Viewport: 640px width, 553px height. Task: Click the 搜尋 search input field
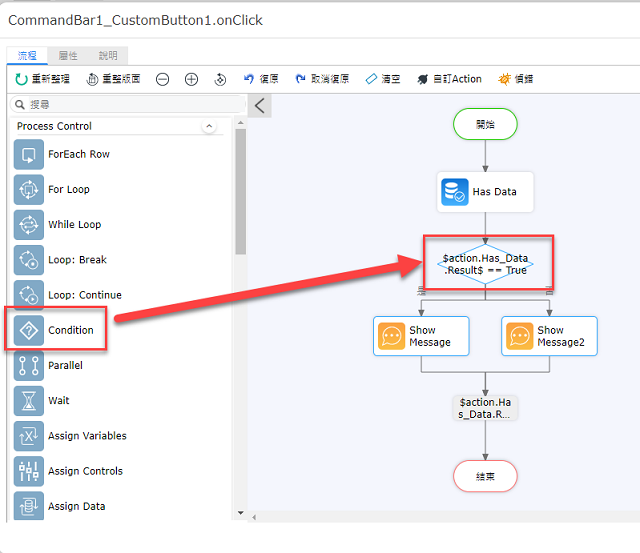click(128, 104)
